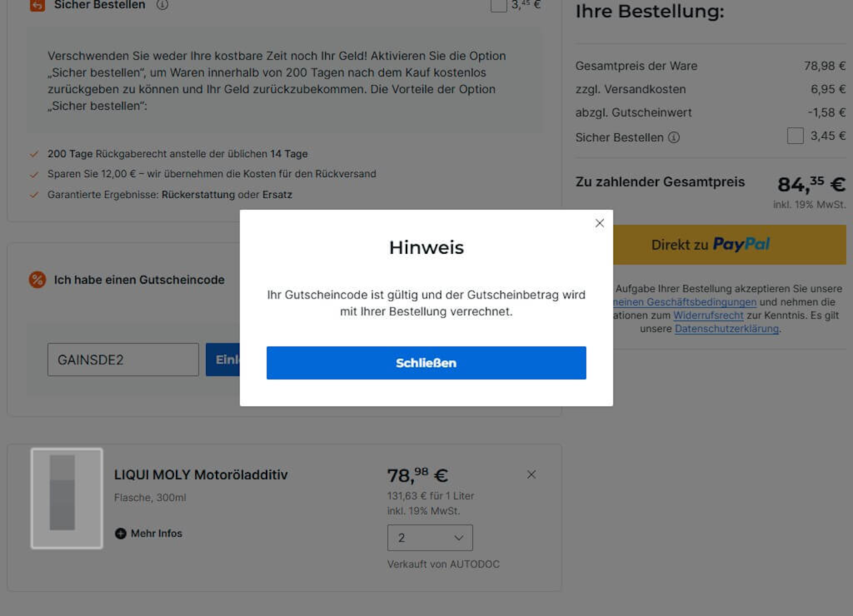This screenshot has height=616, width=853.
Task: Open the quantity dropdown showing 2
Action: (430, 537)
